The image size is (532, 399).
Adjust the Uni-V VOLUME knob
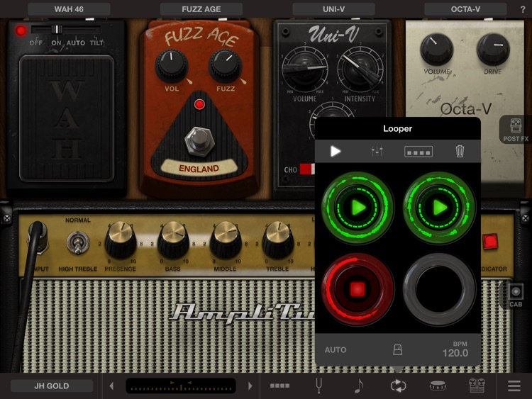(305, 69)
